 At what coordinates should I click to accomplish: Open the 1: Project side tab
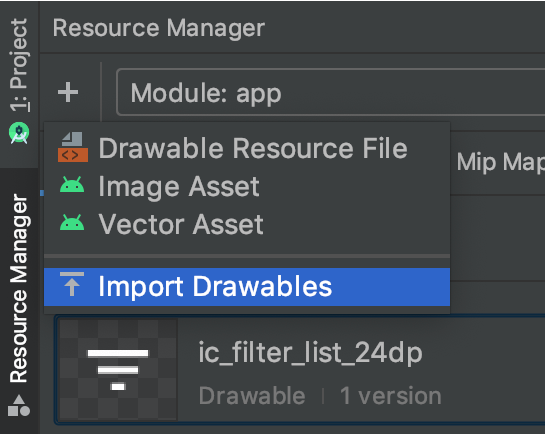pos(19,65)
